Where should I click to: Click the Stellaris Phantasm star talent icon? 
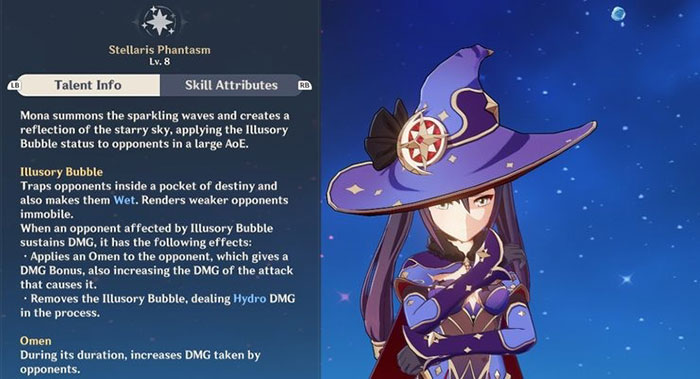[x=159, y=21]
